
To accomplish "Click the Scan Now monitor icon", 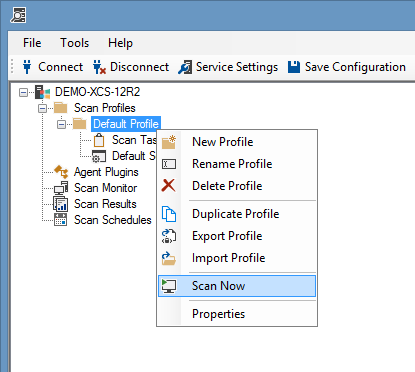I will pyautogui.click(x=169, y=286).
